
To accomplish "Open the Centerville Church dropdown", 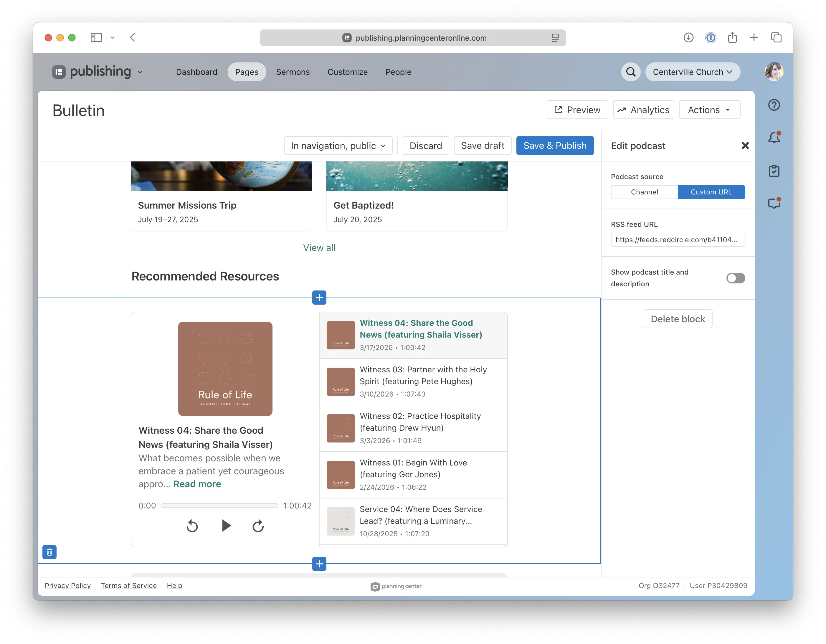I will pyautogui.click(x=693, y=72).
